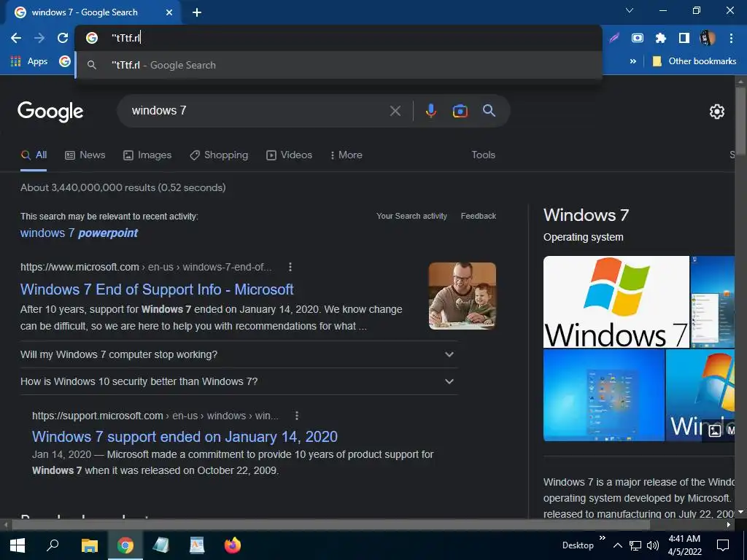Open the volume control in system tray
Image resolution: width=747 pixels, height=560 pixels.
click(x=653, y=545)
